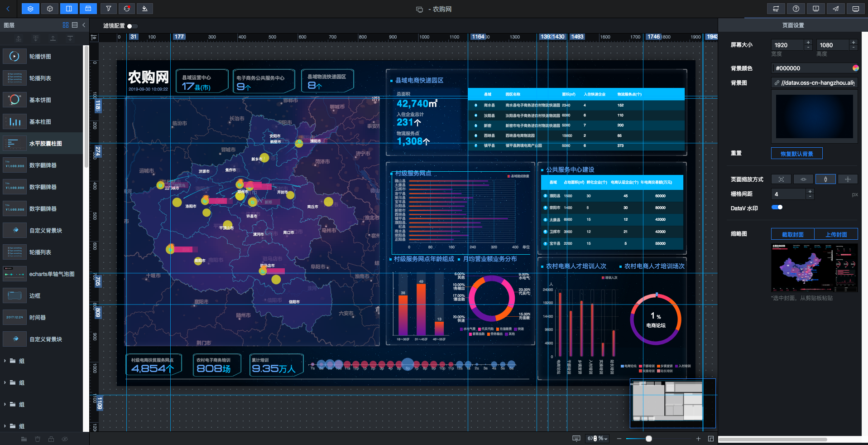Select no-scale centered scaling mode
Screen dimensions: 868x445
click(848, 179)
